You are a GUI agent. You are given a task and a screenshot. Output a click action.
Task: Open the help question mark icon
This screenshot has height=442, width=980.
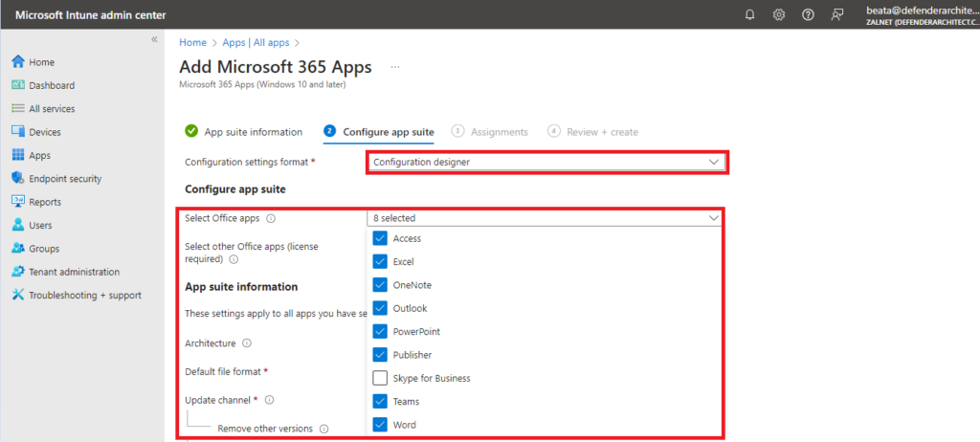coord(808,15)
